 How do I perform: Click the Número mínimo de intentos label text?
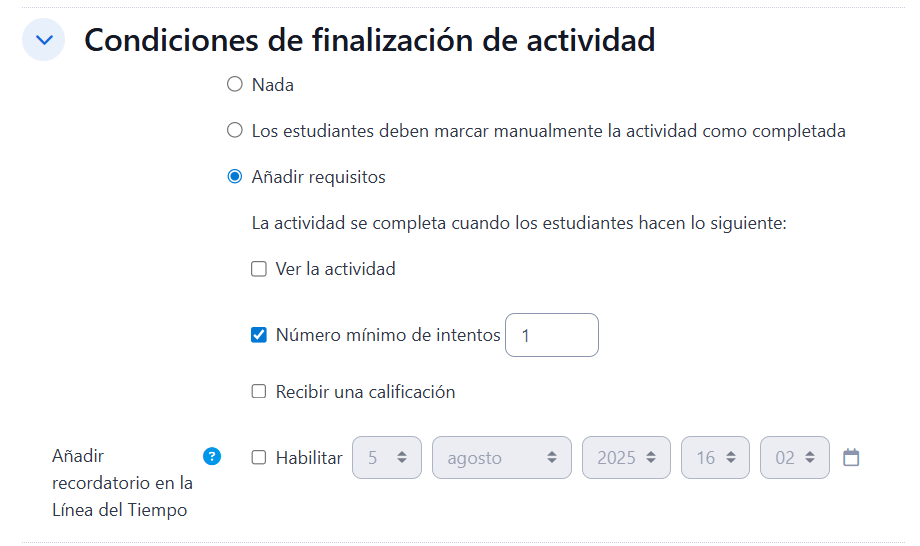[x=388, y=336]
